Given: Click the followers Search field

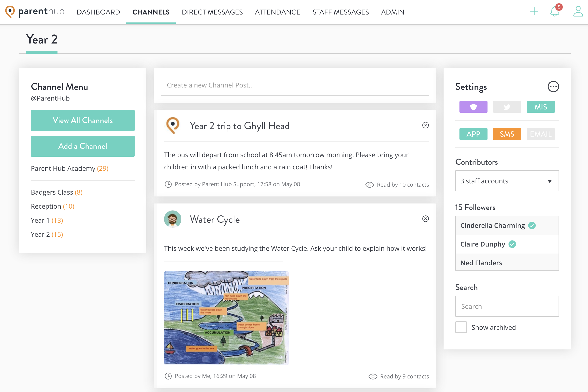Looking at the screenshot, I should tap(507, 306).
